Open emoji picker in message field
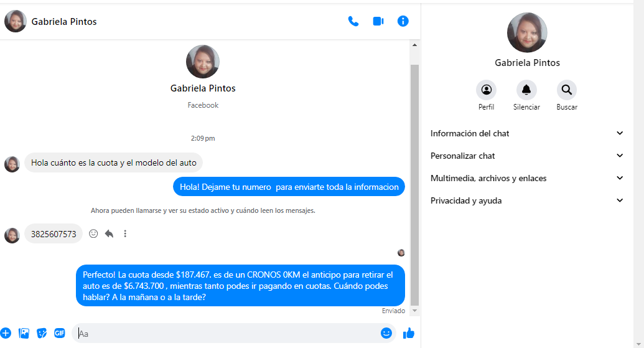 pos(386,333)
